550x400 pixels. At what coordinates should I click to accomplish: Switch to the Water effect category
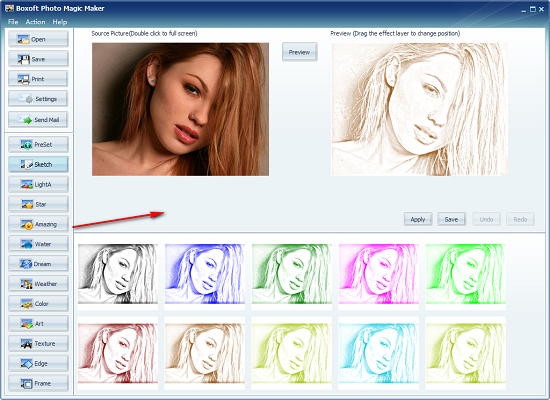click(38, 244)
